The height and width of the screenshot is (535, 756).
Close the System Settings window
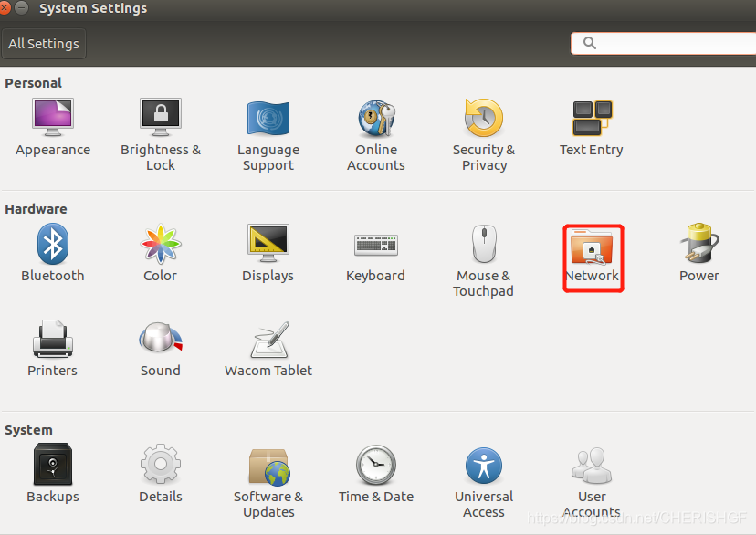click(x=5, y=7)
